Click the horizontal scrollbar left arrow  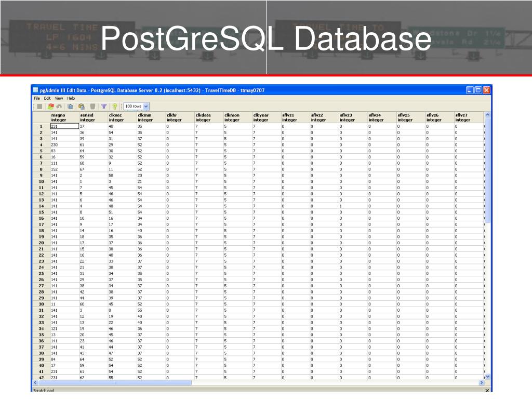35,382
